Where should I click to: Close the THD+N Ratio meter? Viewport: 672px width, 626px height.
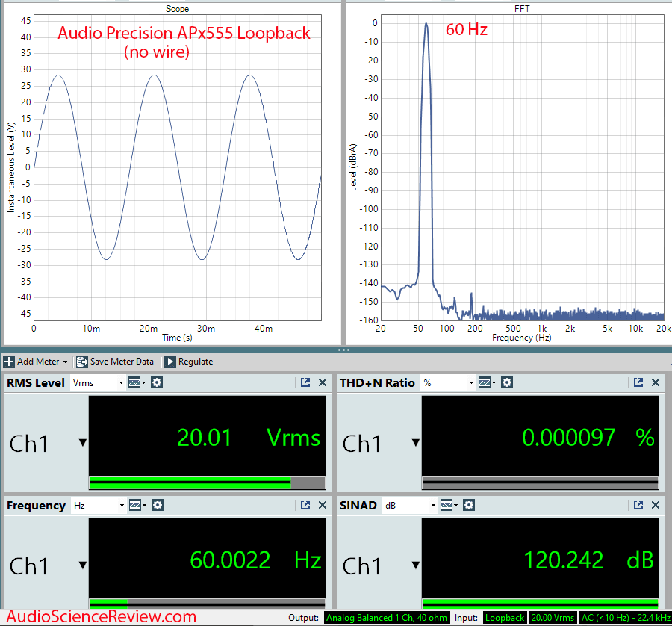pyautogui.click(x=656, y=382)
